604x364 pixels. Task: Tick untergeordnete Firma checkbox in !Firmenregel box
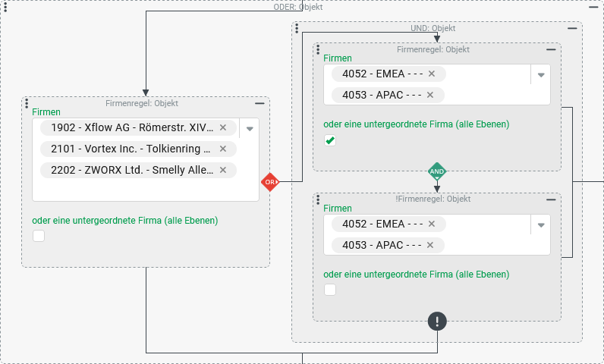[330, 290]
